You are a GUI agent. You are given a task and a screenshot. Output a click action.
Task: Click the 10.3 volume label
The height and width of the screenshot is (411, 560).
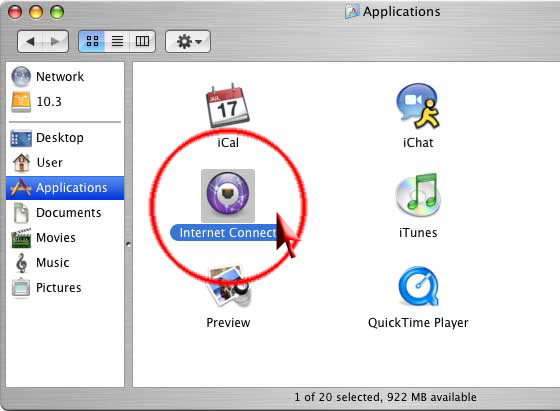click(x=49, y=102)
